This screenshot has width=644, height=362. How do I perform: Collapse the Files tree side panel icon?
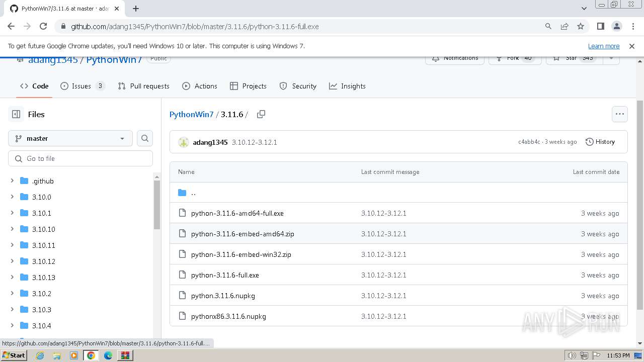pyautogui.click(x=16, y=114)
